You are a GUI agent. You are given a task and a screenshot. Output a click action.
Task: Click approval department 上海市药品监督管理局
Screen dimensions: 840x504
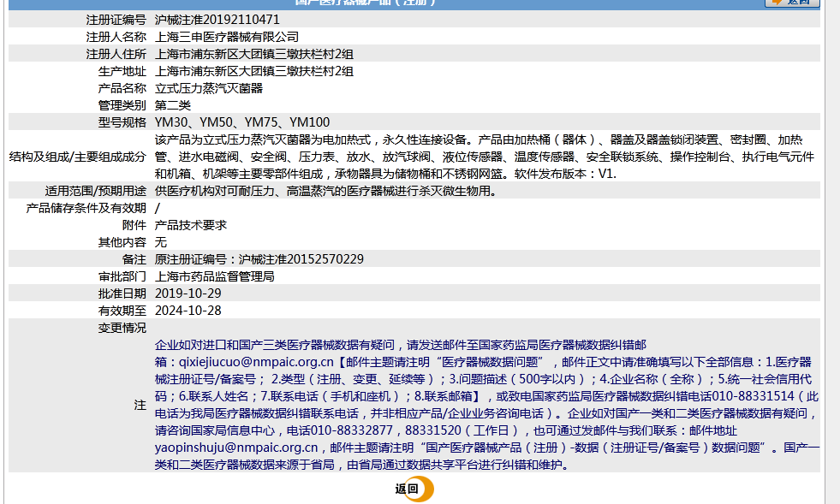(x=214, y=276)
